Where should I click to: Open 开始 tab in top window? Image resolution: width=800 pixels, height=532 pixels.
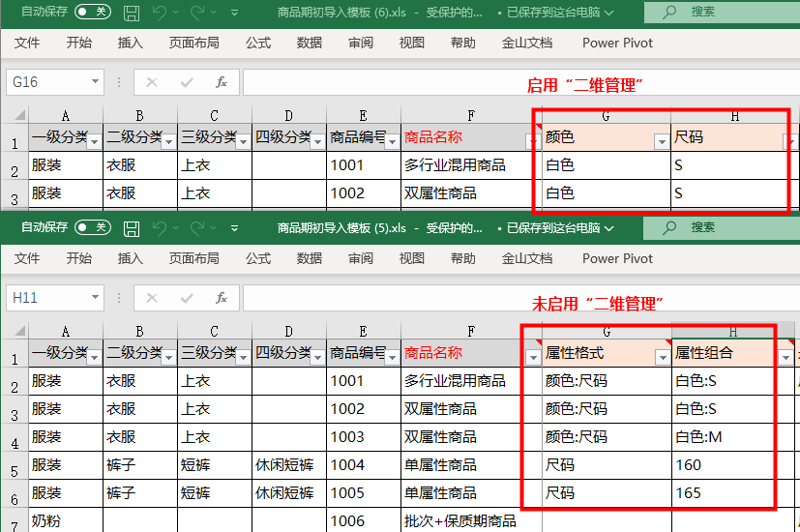[x=79, y=43]
